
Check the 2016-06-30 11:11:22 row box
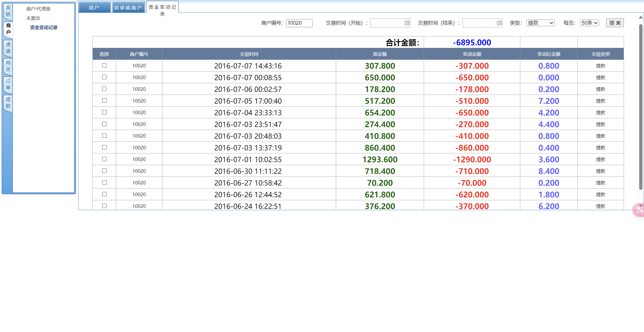coord(104,171)
